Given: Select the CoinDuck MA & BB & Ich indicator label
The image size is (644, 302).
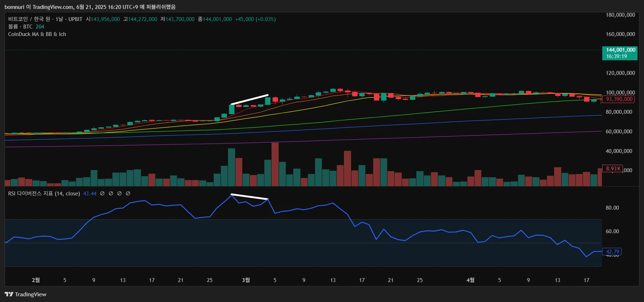Looking at the screenshot, I should 37,34.
